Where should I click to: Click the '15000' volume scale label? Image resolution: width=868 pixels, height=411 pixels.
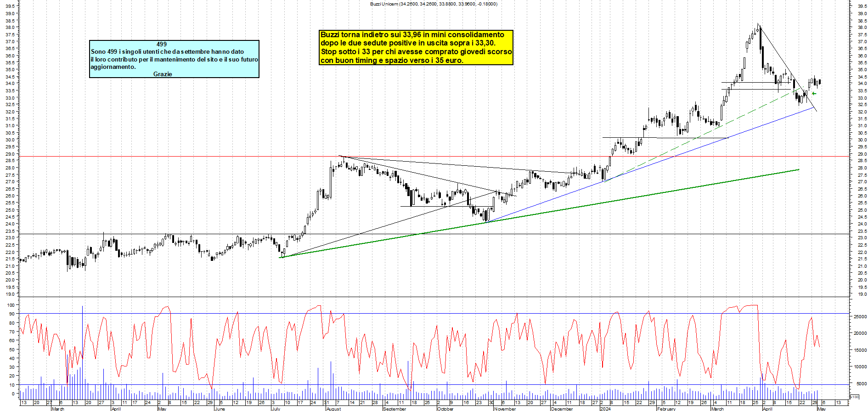860,350
